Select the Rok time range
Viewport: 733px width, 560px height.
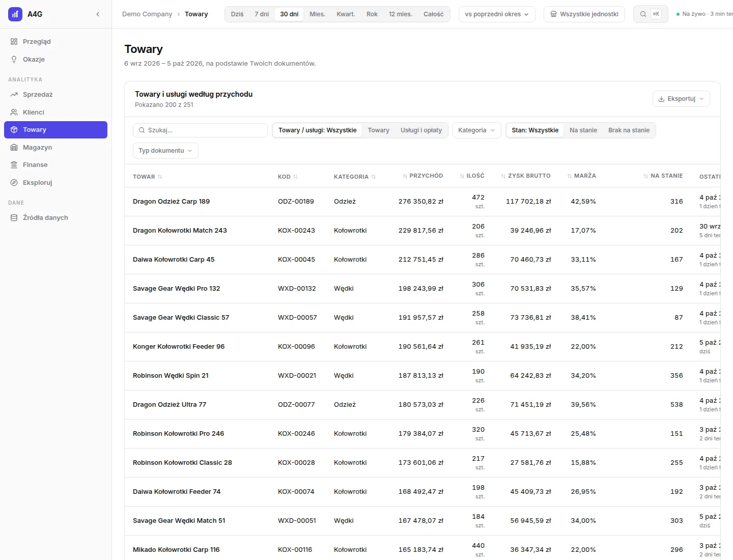tap(372, 14)
